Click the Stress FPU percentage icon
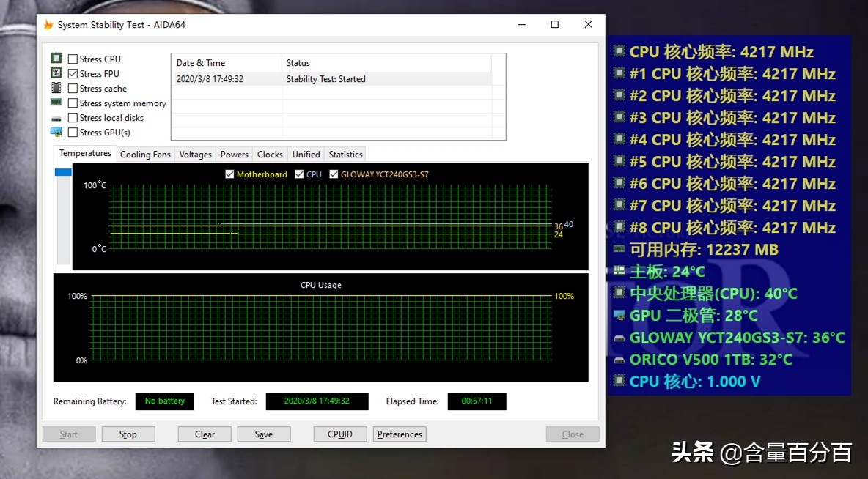 click(56, 72)
